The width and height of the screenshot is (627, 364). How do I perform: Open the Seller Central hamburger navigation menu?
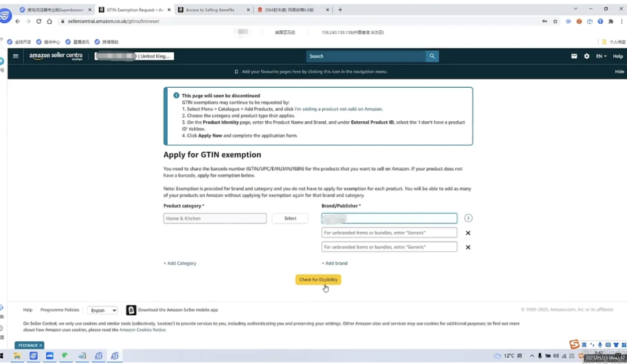pyautogui.click(x=16, y=56)
